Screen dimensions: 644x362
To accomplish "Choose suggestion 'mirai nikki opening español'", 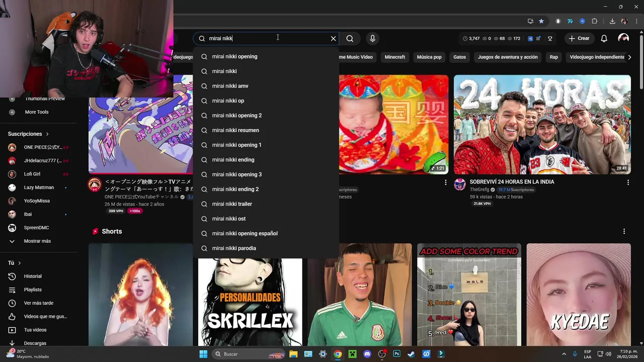I will coord(266,233).
